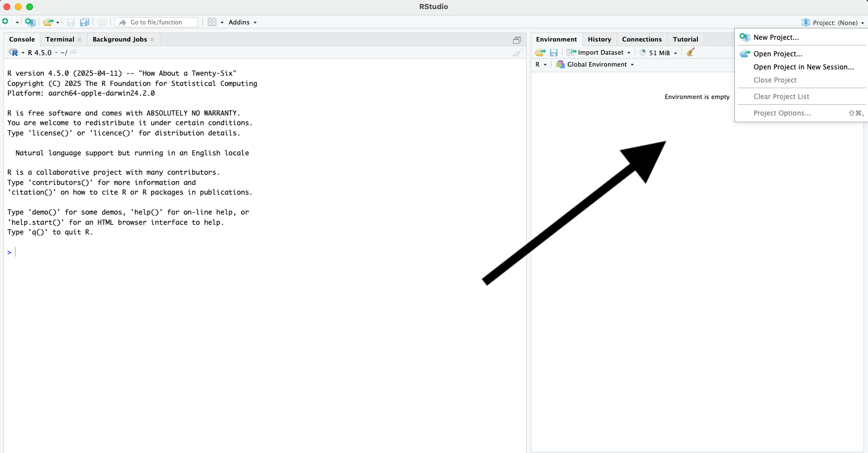The width and height of the screenshot is (868, 453).
Task: Click the Open File folder icon
Action: tap(48, 22)
